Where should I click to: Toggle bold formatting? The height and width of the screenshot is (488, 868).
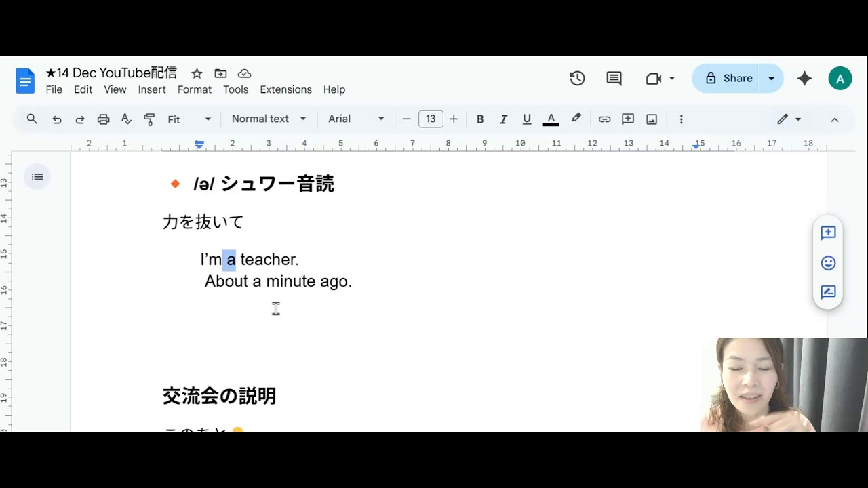pyautogui.click(x=480, y=119)
